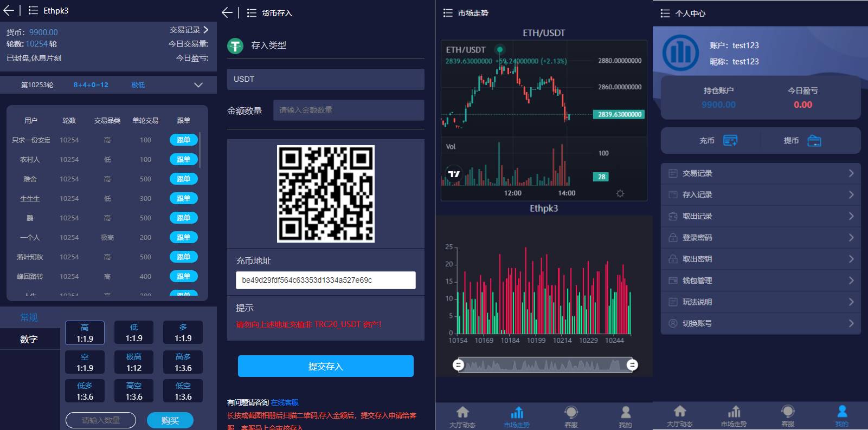Click the left handle of chart range slider
Image resolution: width=868 pixels, height=430 pixels.
tap(459, 365)
